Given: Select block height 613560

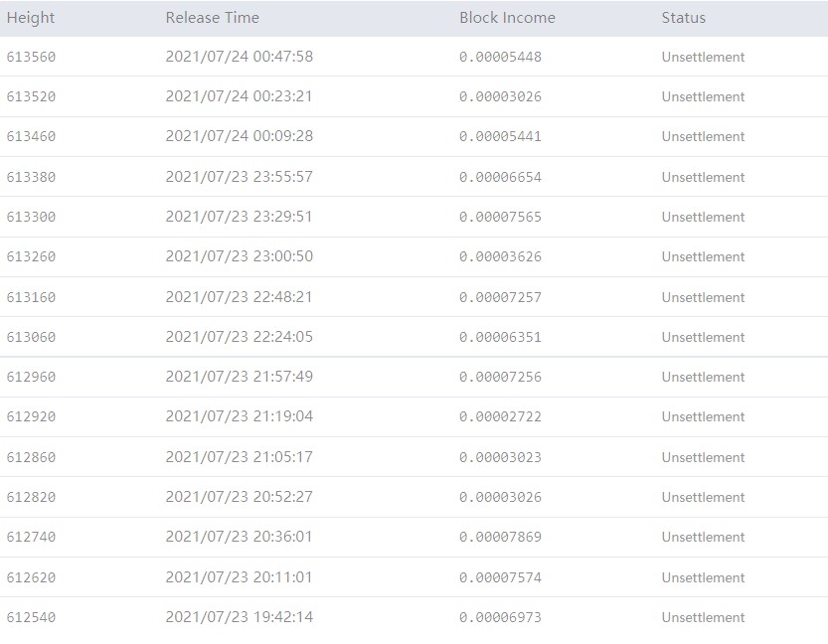Looking at the screenshot, I should (31, 57).
